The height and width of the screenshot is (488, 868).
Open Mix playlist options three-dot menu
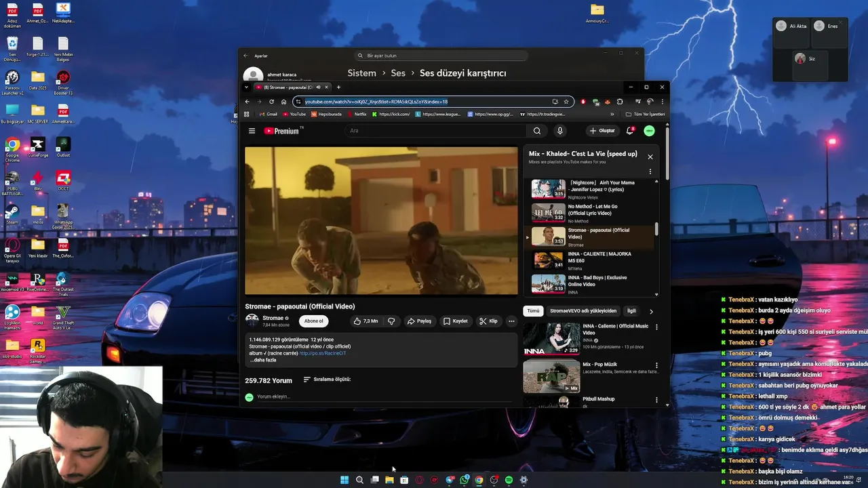click(x=650, y=171)
